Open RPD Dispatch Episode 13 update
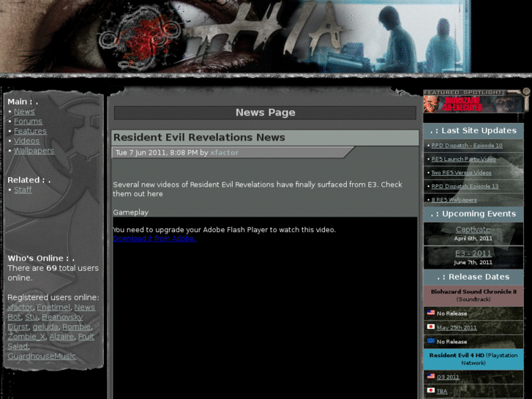This screenshot has height=399, width=532. pos(465,186)
